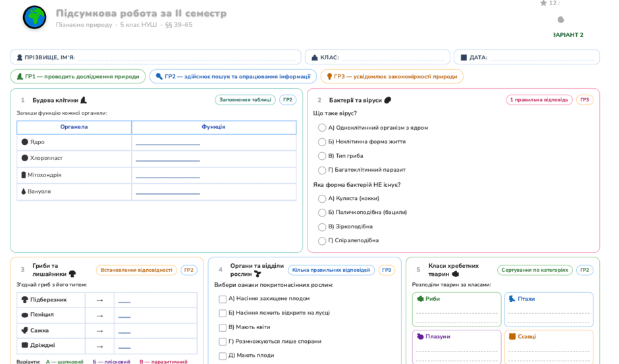619x364 pixels.
Task: Click the icon beside Хлоропласт row
Action: (x=25, y=158)
